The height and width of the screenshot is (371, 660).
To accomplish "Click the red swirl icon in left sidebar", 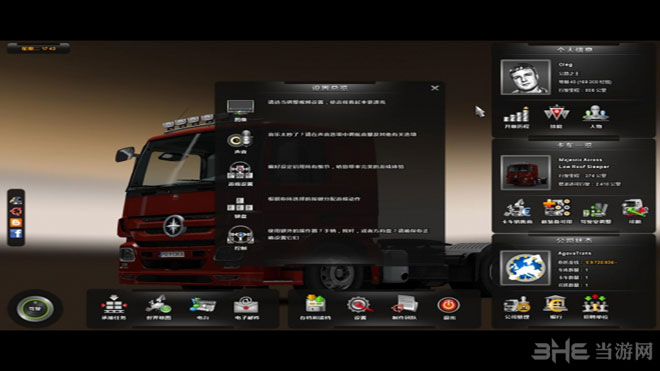I will [x=16, y=211].
